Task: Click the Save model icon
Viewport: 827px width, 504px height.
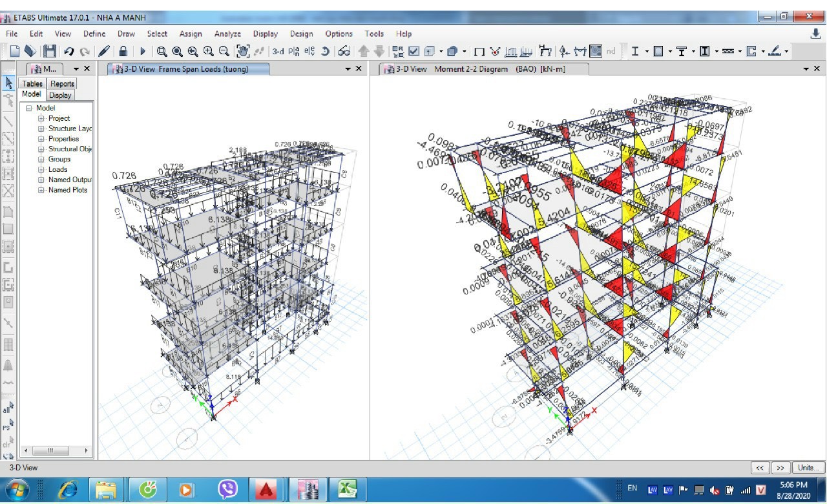Action: click(x=50, y=51)
